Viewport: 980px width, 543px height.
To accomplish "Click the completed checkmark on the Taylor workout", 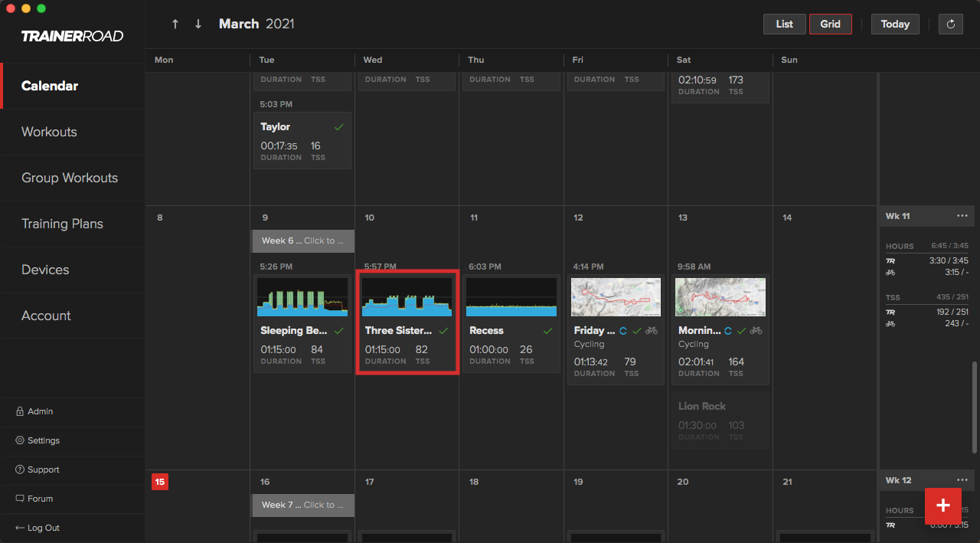I will (338, 127).
